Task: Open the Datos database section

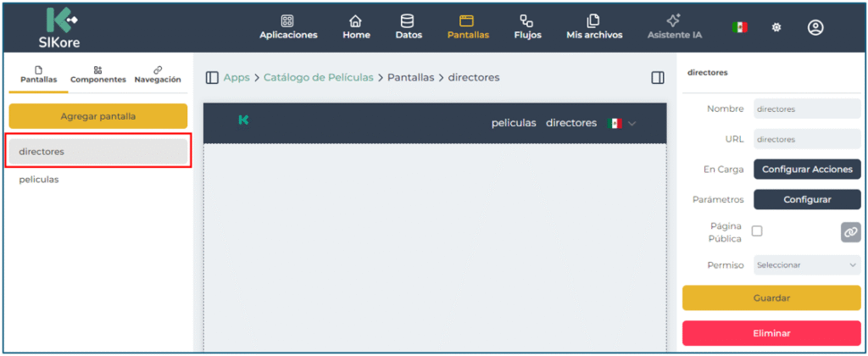Action: point(409,27)
